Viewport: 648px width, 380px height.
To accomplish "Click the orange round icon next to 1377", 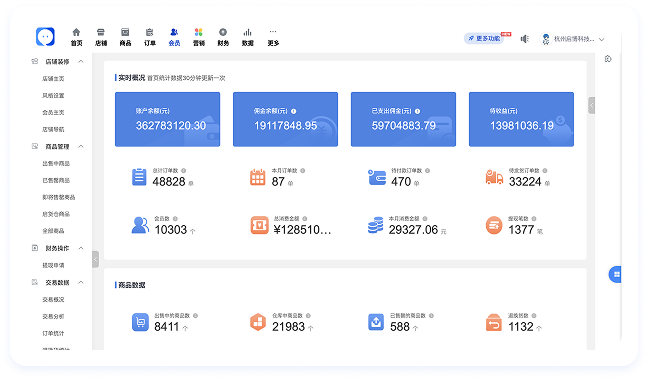I will [494, 225].
